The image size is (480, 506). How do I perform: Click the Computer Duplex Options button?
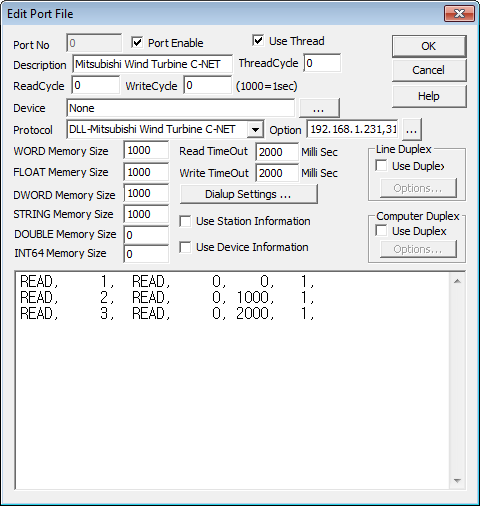pyautogui.click(x=418, y=249)
